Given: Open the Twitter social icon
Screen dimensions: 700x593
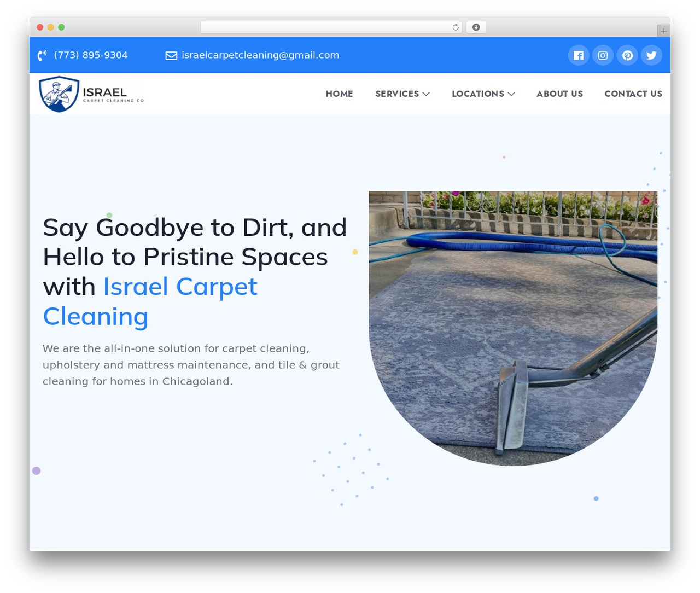Looking at the screenshot, I should click(651, 55).
